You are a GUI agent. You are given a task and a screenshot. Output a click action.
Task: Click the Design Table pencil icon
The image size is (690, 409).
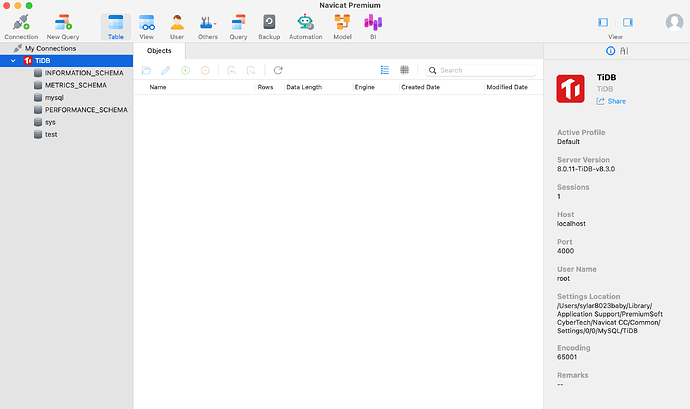166,70
